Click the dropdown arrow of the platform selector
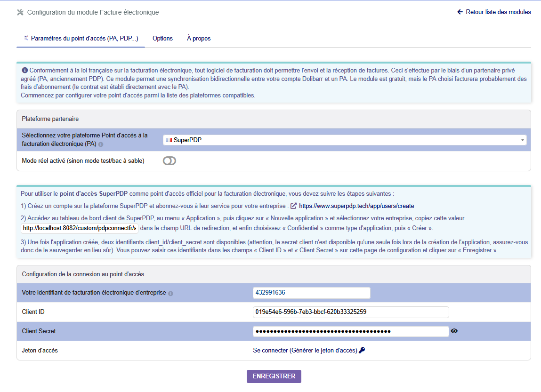 click(522, 140)
